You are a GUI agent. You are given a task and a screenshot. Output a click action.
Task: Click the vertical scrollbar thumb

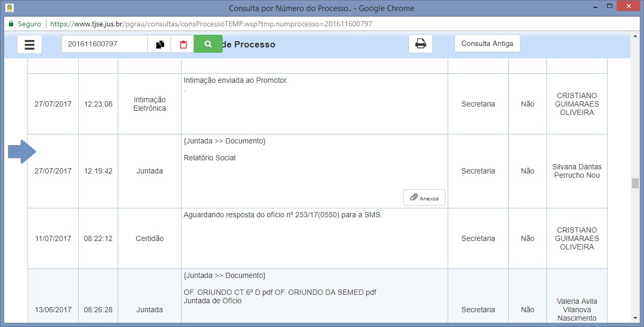[x=635, y=183]
